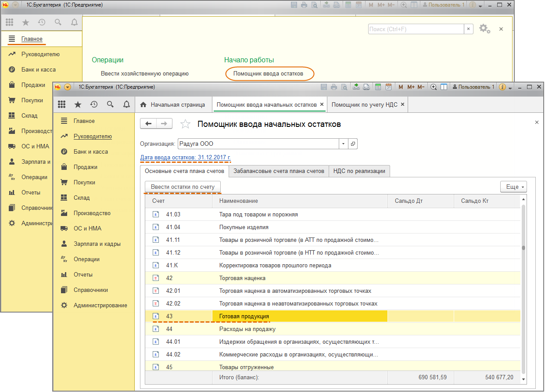This screenshot has width=545, height=392.
Task: Open history clock icon in back window
Action: point(42,22)
